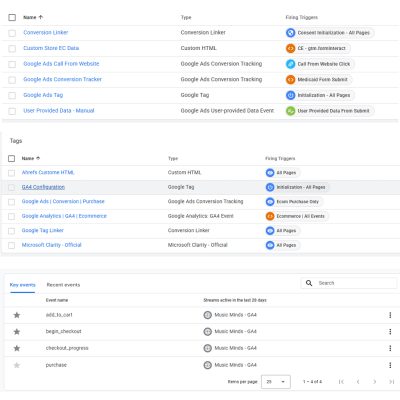Click Initialization - All Pages icon for Google Ads Tag

click(x=291, y=95)
